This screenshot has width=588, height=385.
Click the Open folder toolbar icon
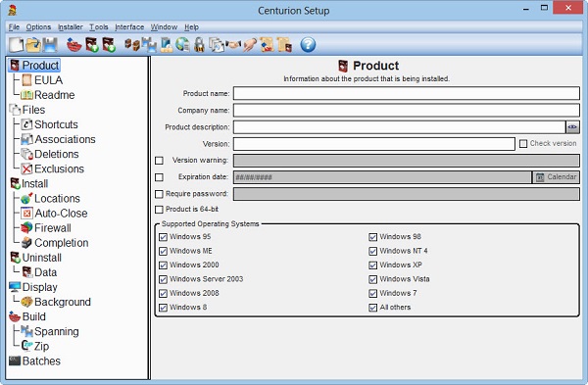(x=33, y=45)
